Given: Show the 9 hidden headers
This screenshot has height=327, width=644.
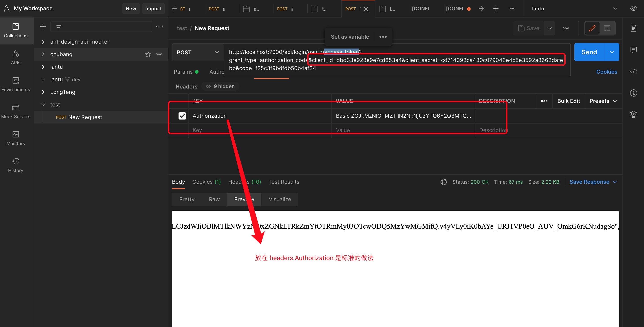Looking at the screenshot, I should [220, 86].
